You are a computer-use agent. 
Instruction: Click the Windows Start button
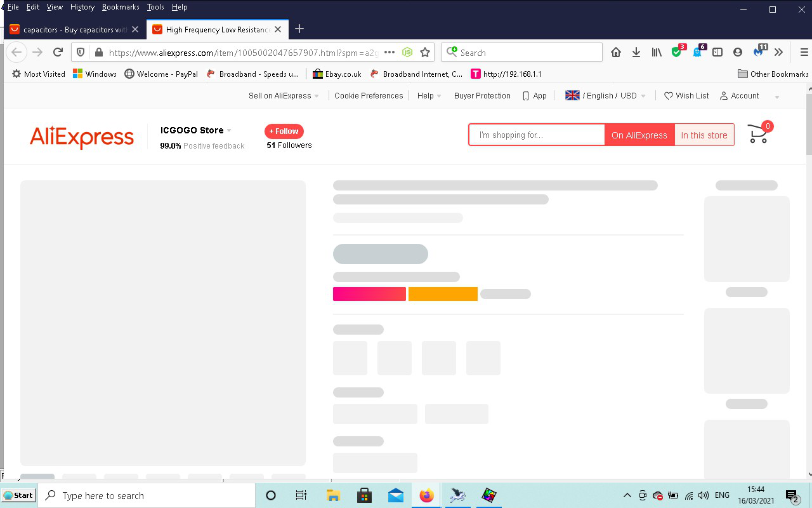[x=18, y=495]
